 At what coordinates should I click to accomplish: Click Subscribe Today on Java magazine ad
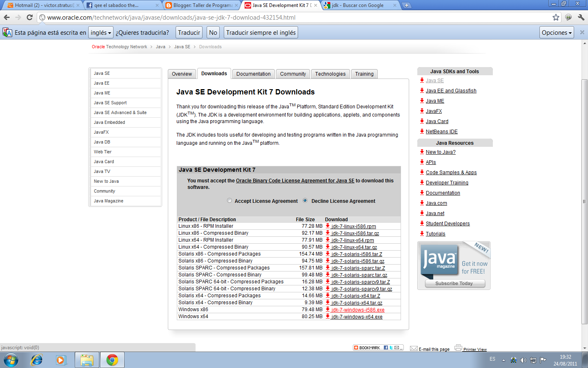[x=454, y=283]
